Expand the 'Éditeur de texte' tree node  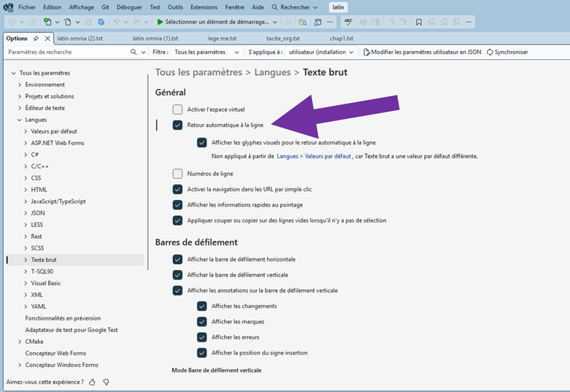click(20, 108)
